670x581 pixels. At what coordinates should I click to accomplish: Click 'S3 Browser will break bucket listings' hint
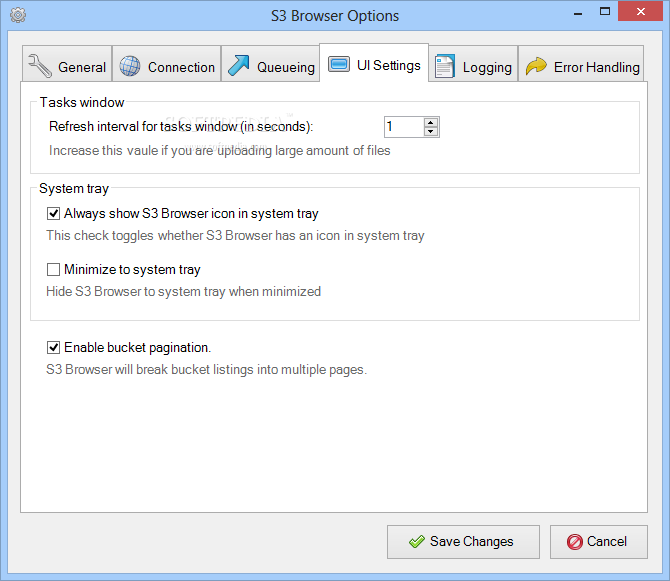207,370
